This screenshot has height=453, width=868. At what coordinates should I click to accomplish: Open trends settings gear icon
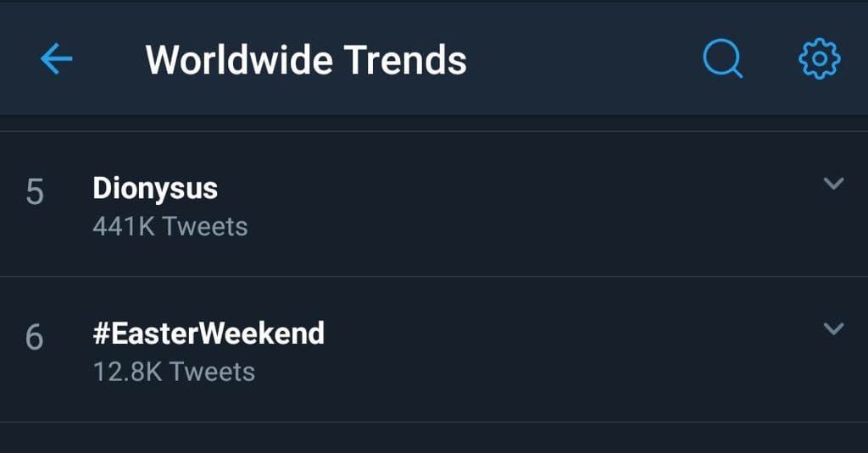coord(819,59)
